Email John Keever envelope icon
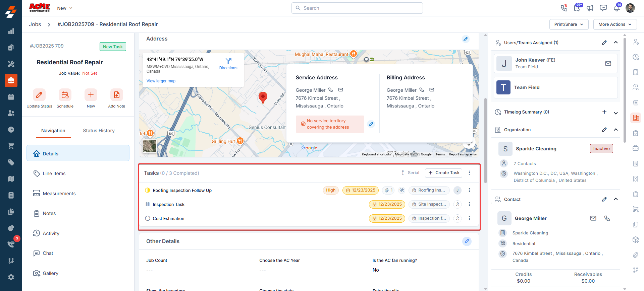This screenshot has height=291, width=644. coord(608,63)
